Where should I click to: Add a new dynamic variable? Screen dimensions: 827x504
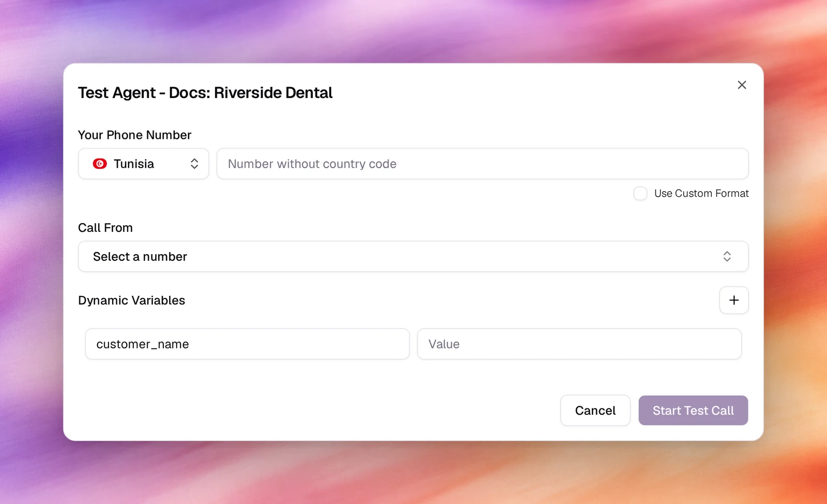[x=734, y=300]
